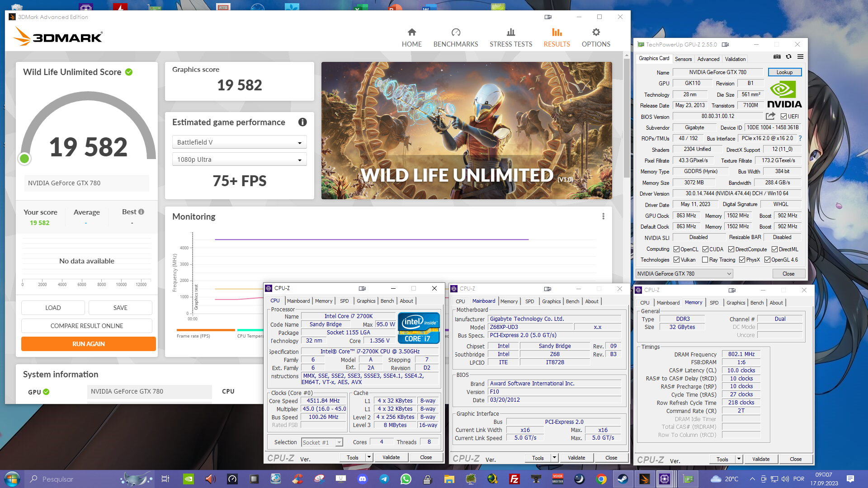Click Validate in the CPU-Z Mainboard window

[x=576, y=457]
